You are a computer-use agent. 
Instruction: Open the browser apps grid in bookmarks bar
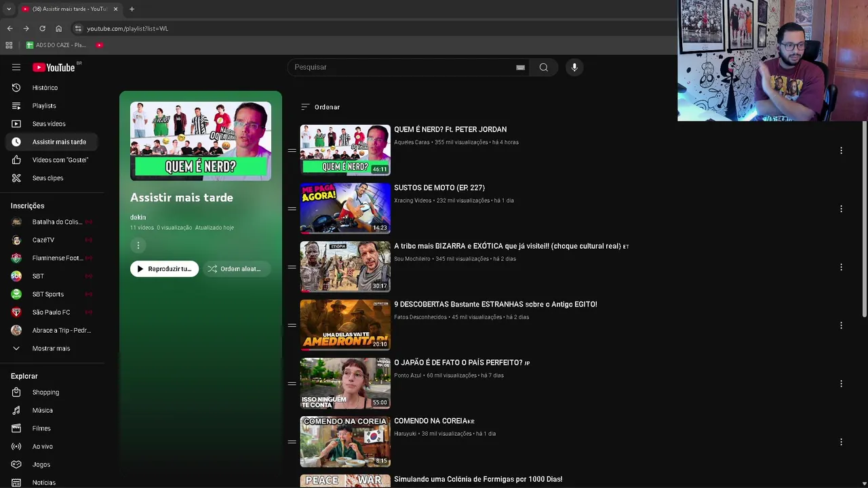[x=9, y=45]
